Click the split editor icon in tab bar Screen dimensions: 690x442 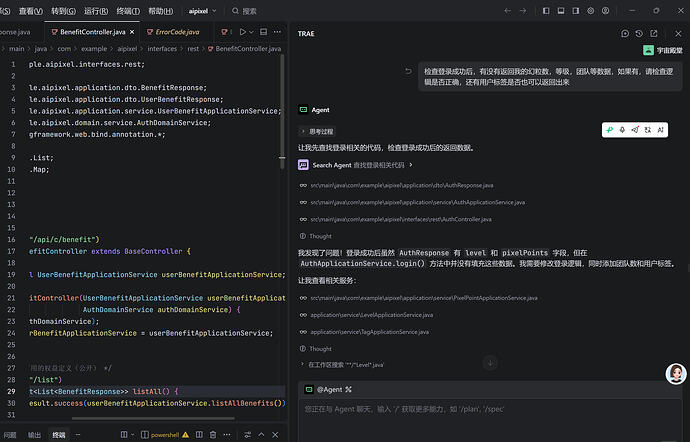[x=263, y=32]
